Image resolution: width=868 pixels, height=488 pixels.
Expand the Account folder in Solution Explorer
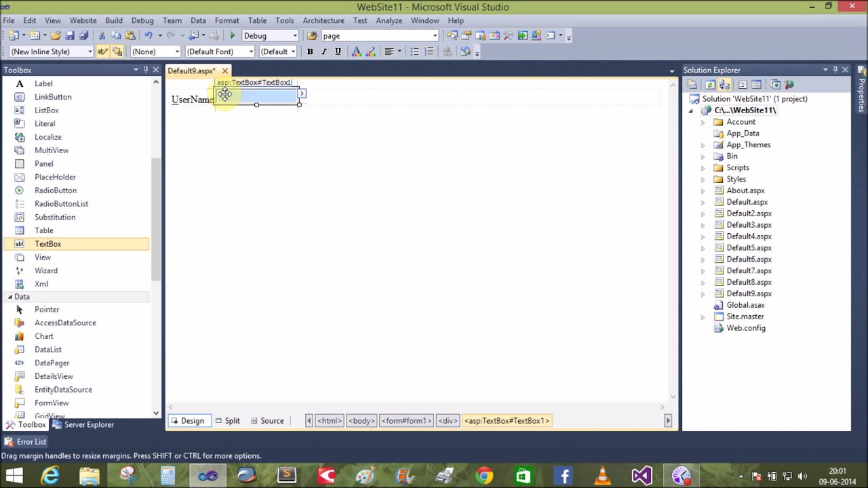pos(703,122)
